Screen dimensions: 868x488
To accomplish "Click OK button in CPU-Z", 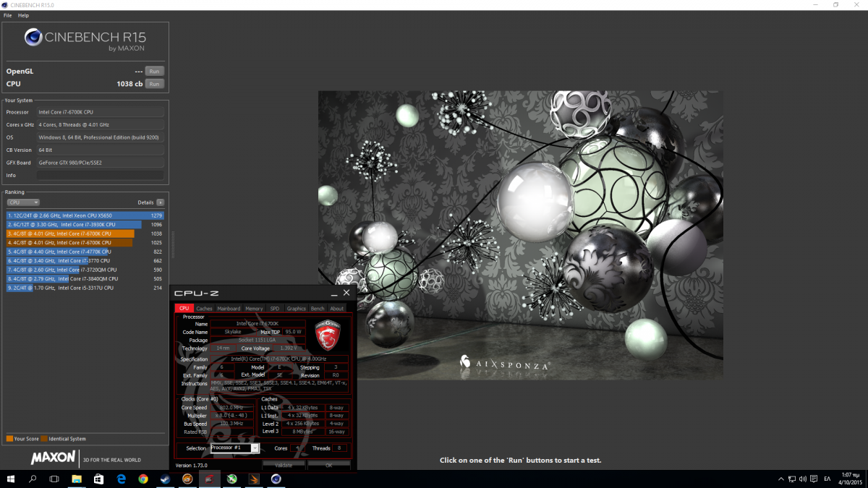I will [328, 466].
